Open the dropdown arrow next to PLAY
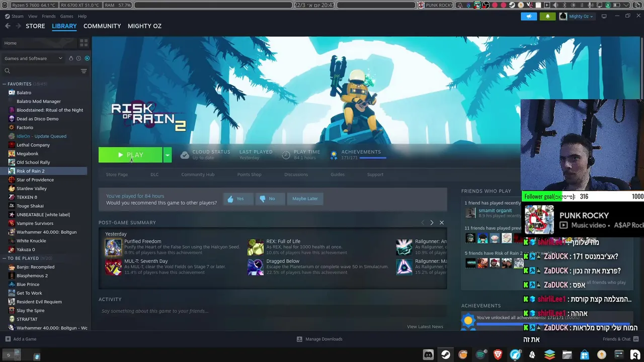The width and height of the screenshot is (644, 362). click(x=168, y=155)
